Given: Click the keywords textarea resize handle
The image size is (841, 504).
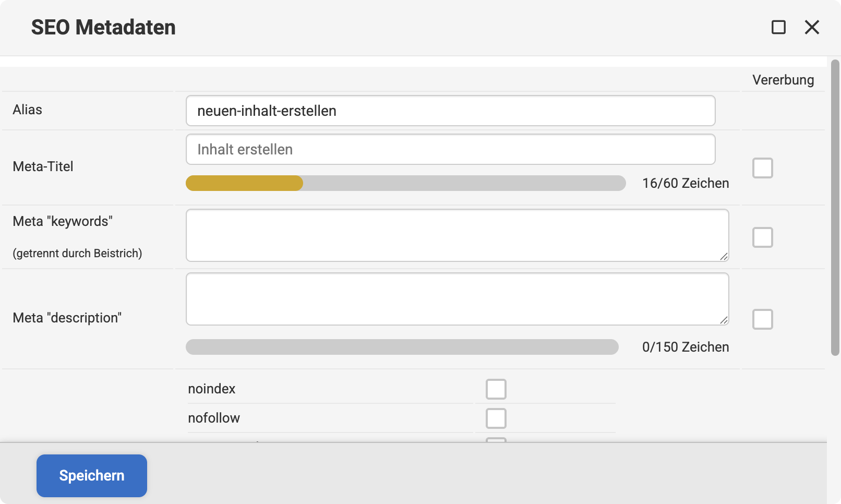Looking at the screenshot, I should pos(724,256).
